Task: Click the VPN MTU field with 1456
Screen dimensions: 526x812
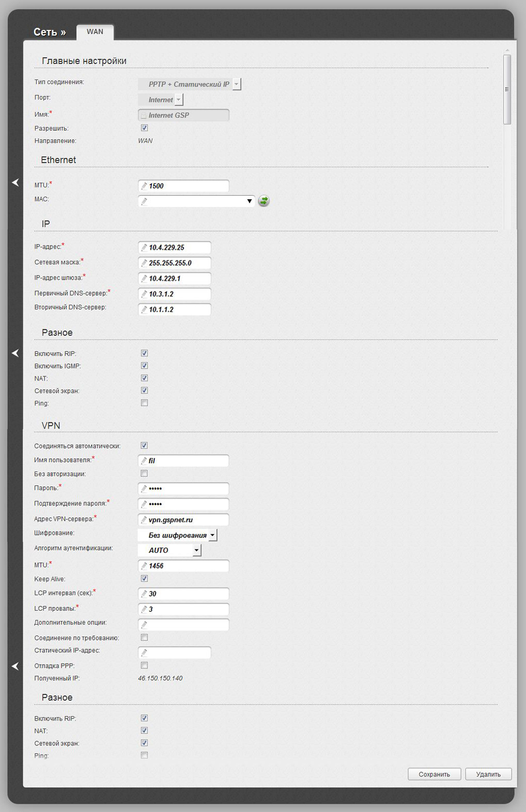Action: coord(183,566)
